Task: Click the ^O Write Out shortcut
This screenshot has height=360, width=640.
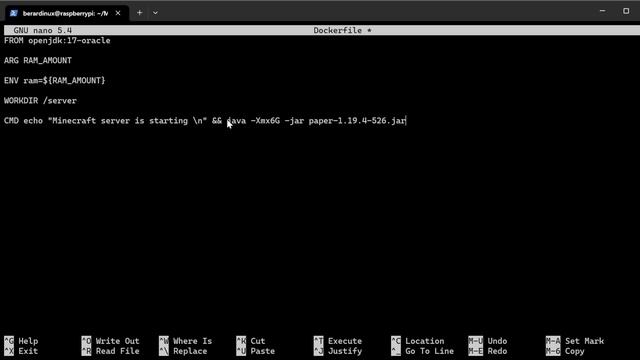Action: point(110,341)
